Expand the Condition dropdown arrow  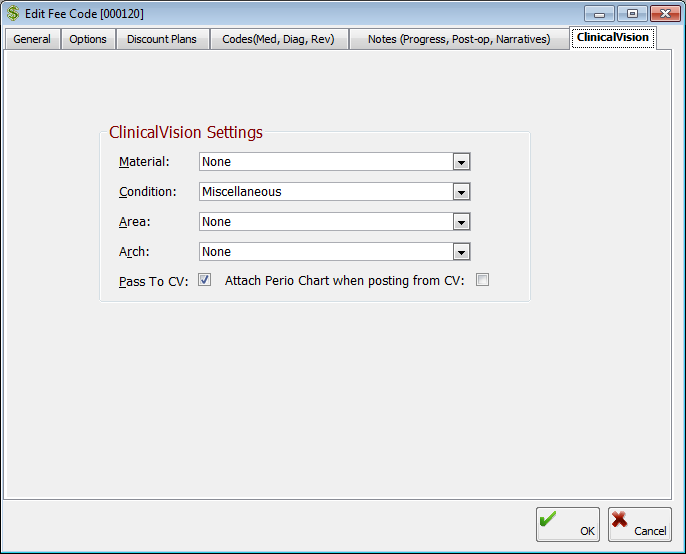click(461, 192)
